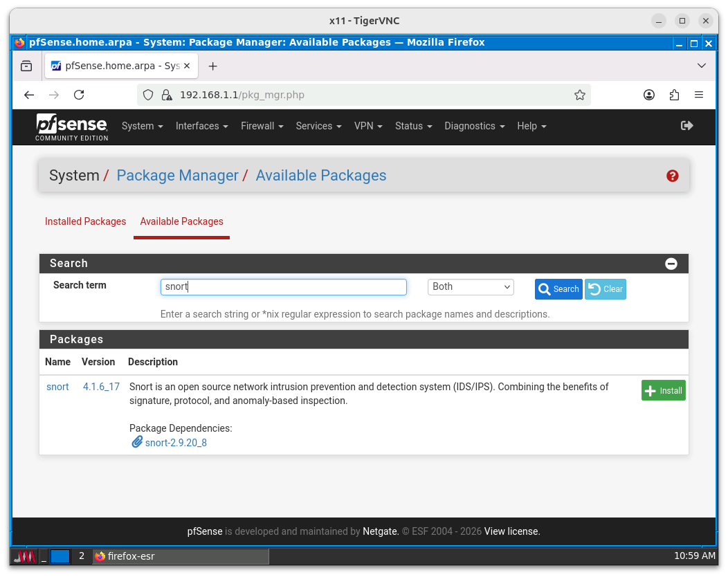Bookmark this page with the star icon
728x577 pixels.
click(x=579, y=95)
